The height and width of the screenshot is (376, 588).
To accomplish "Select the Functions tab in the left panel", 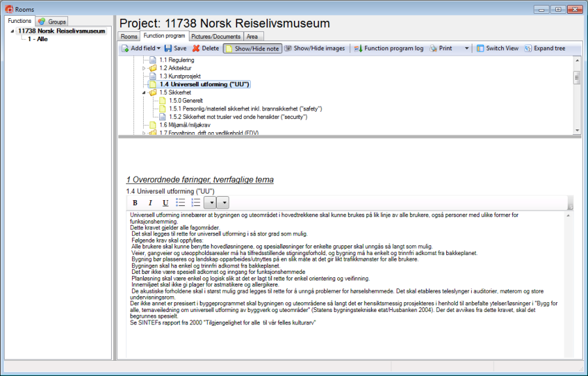I will 20,21.
